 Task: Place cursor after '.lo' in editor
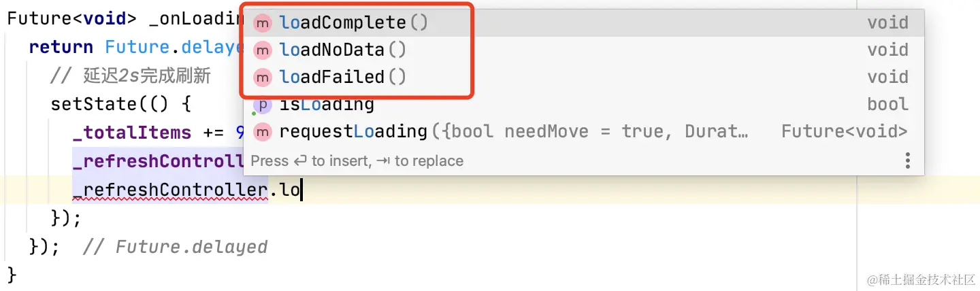pyautogui.click(x=301, y=190)
